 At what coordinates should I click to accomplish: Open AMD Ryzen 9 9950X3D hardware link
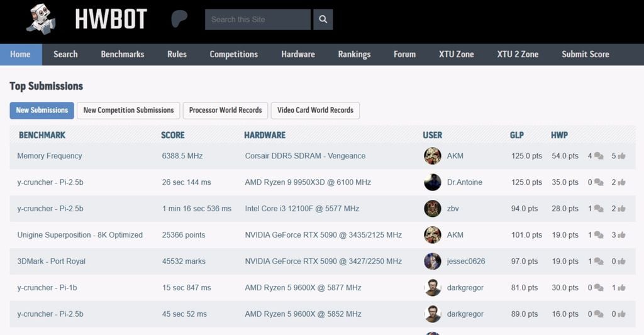click(x=308, y=182)
